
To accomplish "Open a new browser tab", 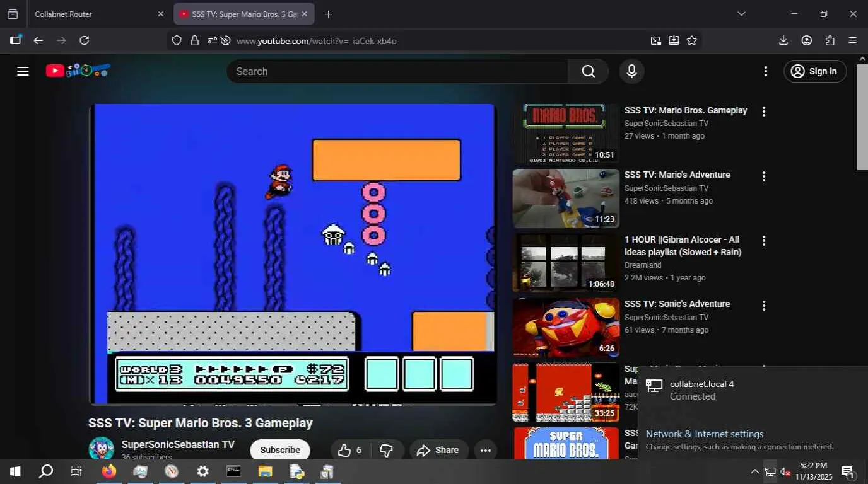I will point(328,14).
